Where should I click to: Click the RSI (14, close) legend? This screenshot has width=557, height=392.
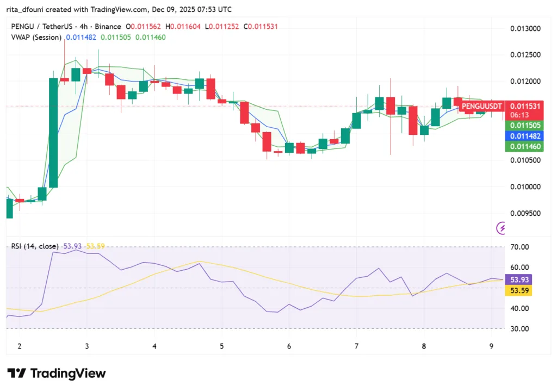pos(34,246)
